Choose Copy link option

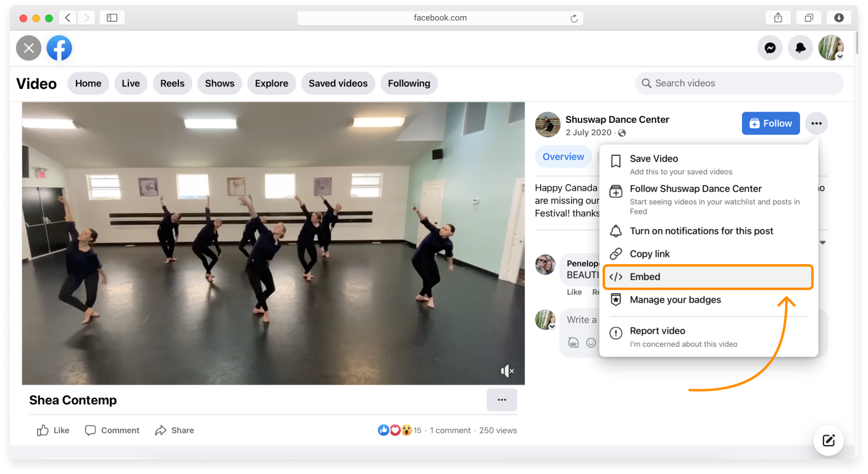649,254
